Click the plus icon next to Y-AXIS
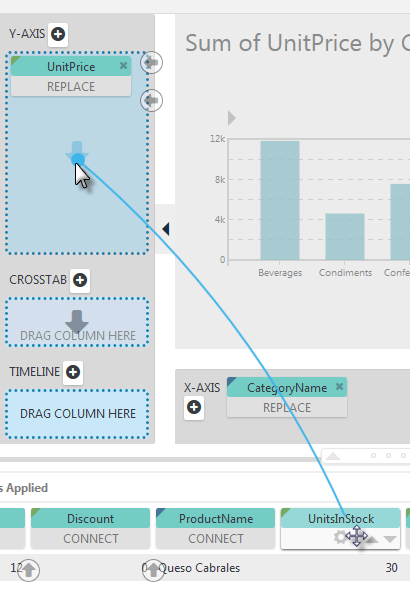The width and height of the screenshot is (410, 602). 58,34
